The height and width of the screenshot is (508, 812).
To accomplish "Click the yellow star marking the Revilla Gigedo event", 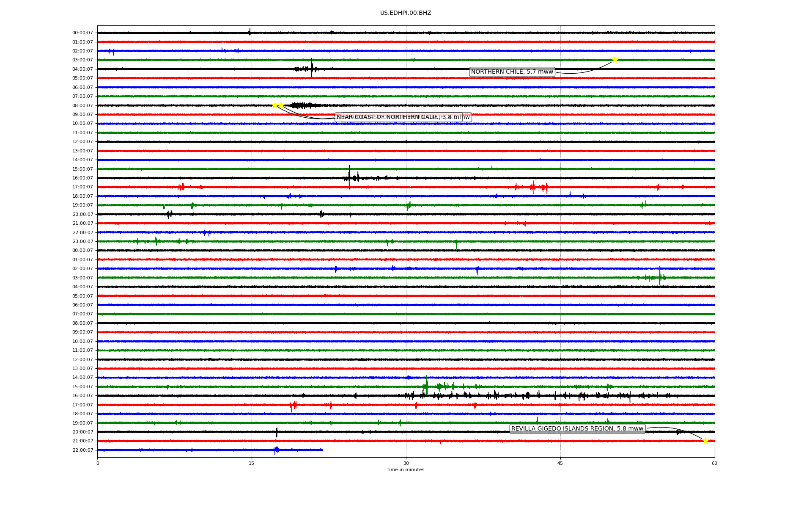I will (705, 441).
